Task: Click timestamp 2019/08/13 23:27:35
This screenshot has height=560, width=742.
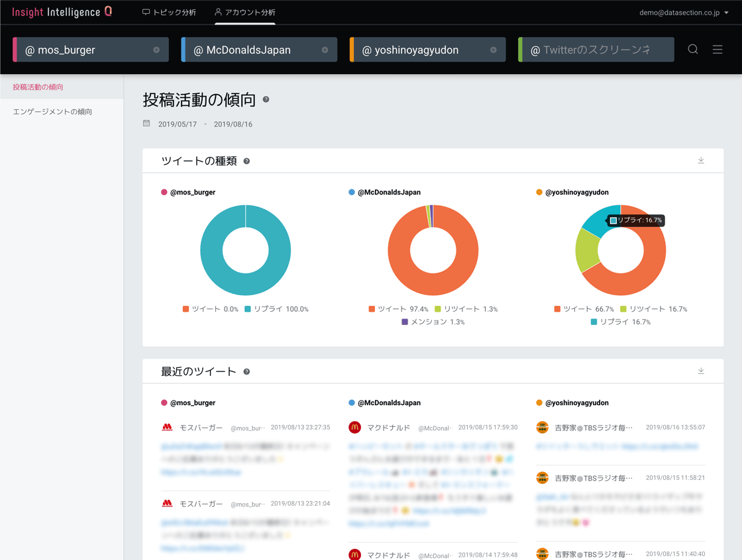Action: (x=301, y=427)
